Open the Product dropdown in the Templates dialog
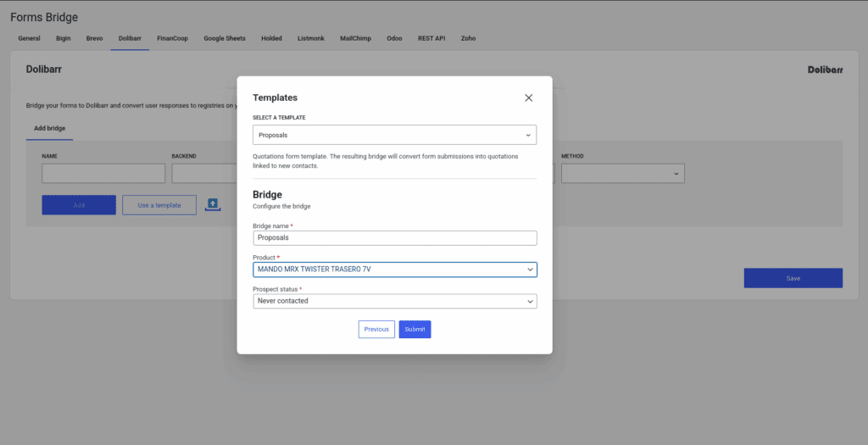Screen dimensions: 868x445 click(x=395, y=270)
